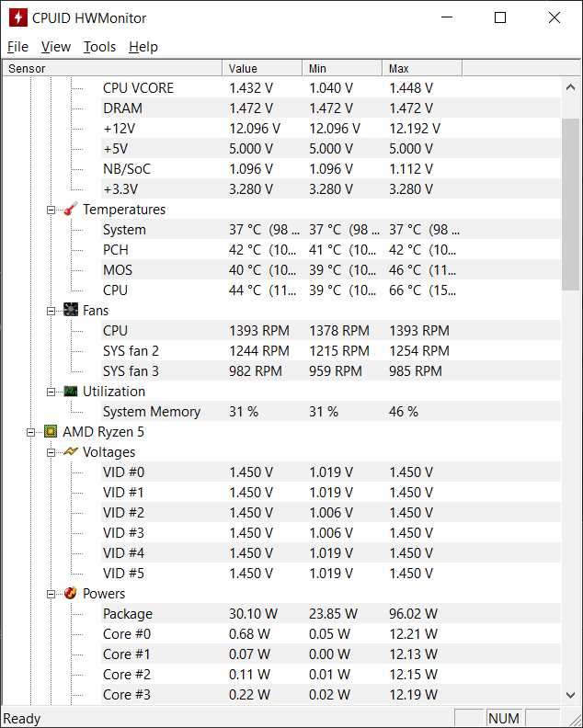Select the PCH temperature row
Screen dimensions: 583x728
pos(330,250)
